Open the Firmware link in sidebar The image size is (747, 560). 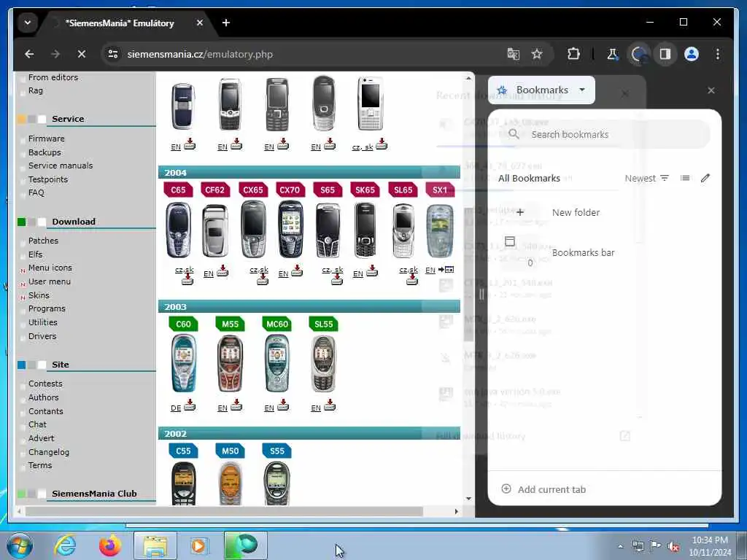pos(46,139)
